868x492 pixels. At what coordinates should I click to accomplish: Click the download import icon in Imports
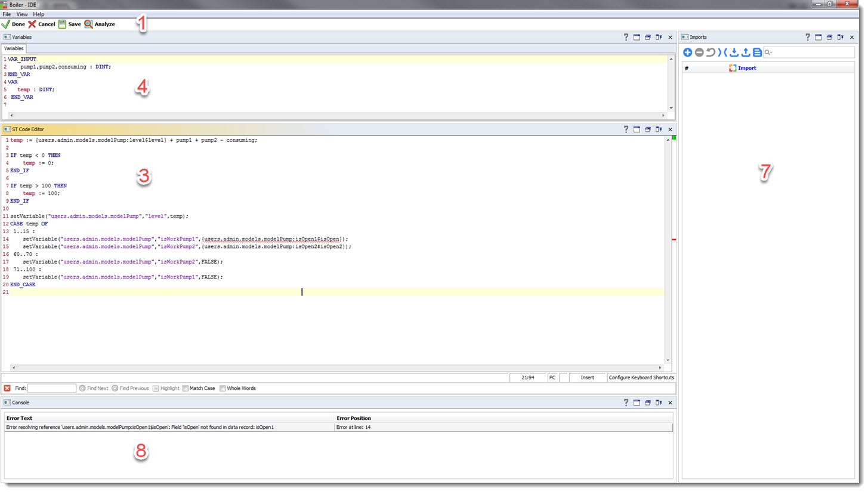[734, 52]
